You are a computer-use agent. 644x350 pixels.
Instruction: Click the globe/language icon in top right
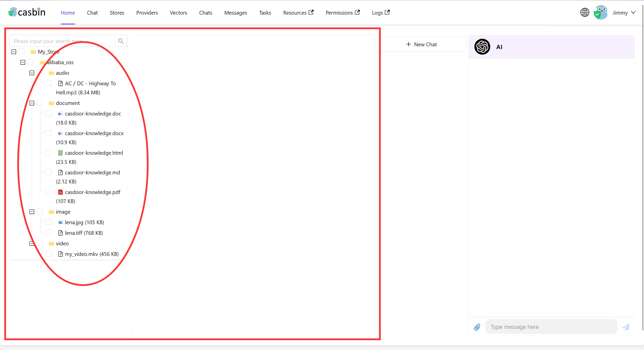585,13
